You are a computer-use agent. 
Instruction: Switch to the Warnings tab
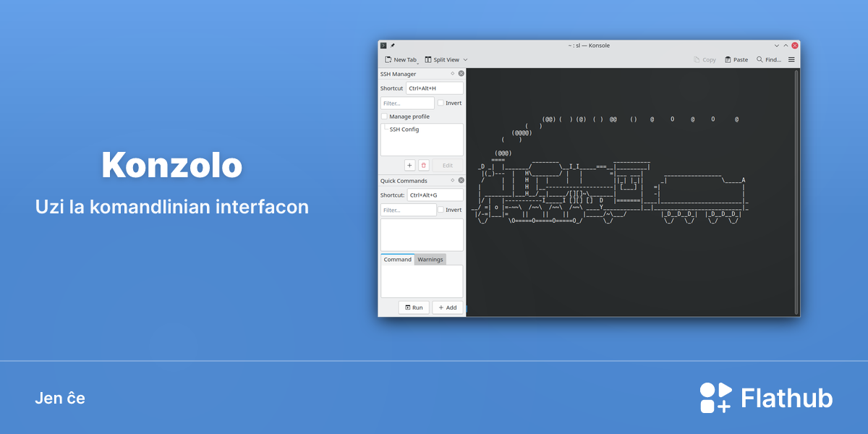pos(430,259)
